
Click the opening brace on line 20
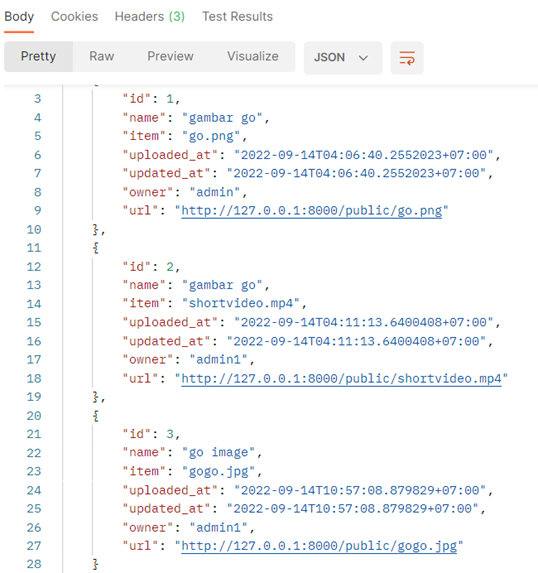click(95, 416)
